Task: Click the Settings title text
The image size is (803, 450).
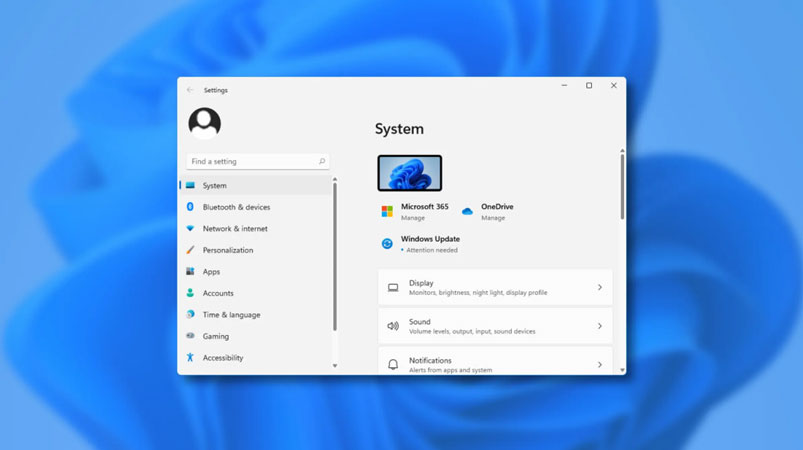Action: coord(216,90)
